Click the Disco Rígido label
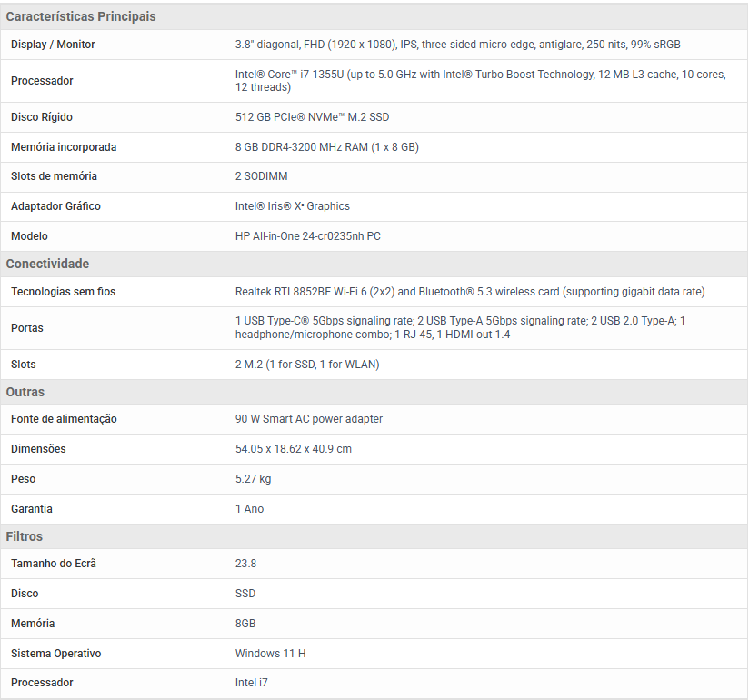The height and width of the screenshot is (700, 749). click(42, 117)
